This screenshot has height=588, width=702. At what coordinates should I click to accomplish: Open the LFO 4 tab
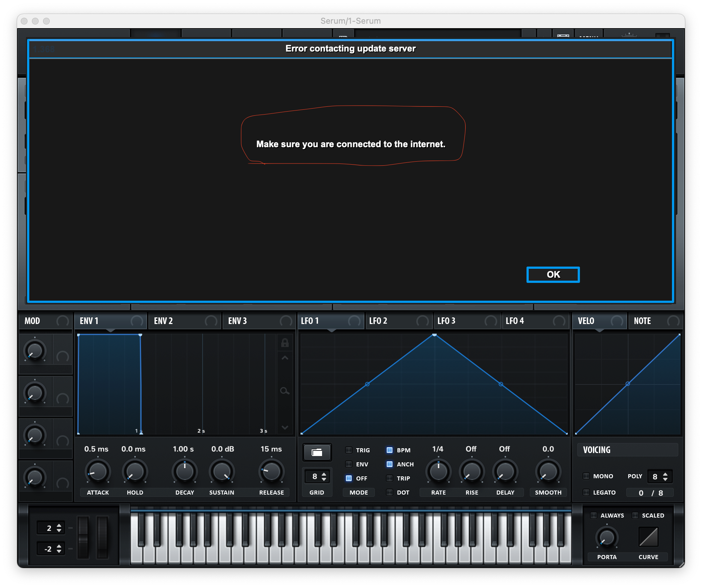coord(536,321)
